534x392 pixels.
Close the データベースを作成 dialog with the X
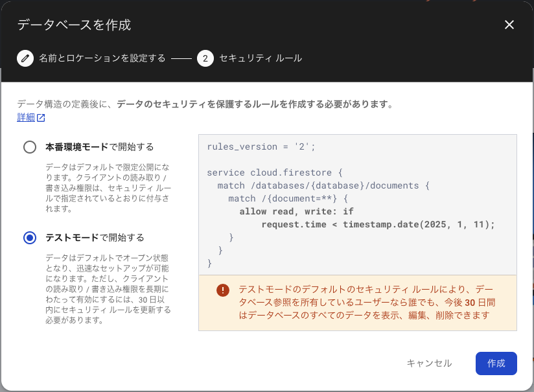(x=509, y=25)
